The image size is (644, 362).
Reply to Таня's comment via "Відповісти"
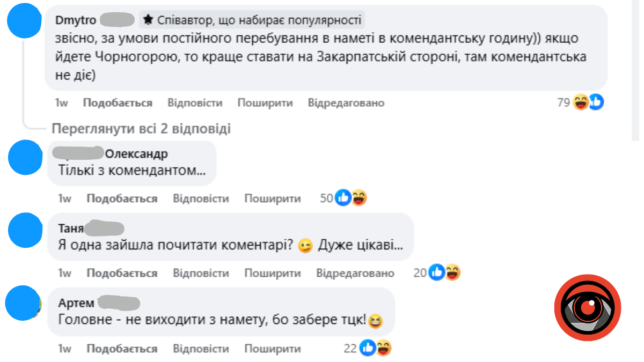[201, 273]
